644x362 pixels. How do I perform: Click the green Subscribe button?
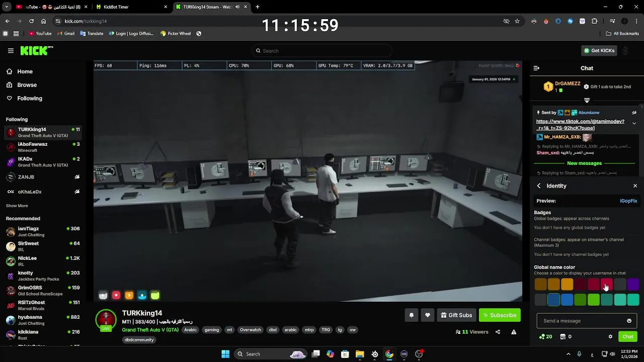pyautogui.click(x=500, y=315)
